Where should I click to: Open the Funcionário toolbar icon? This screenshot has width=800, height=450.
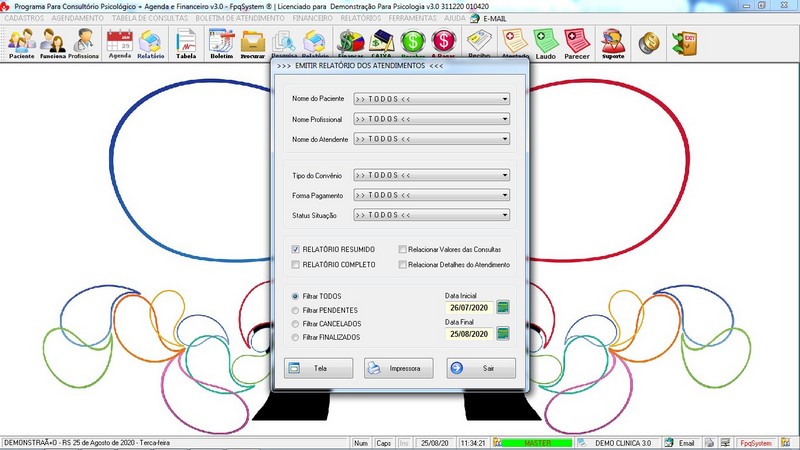pos(53,43)
